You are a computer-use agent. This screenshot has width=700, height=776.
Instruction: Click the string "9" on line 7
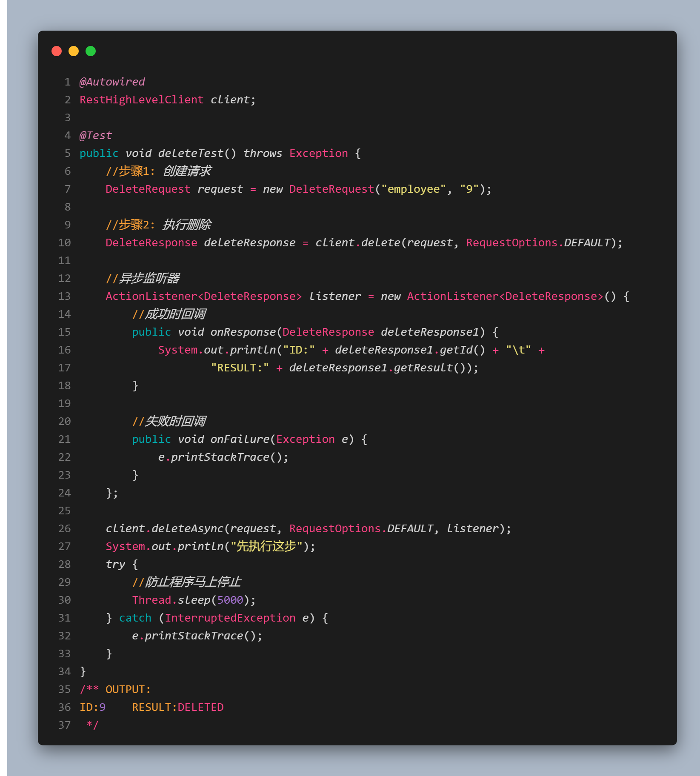pyautogui.click(x=469, y=189)
